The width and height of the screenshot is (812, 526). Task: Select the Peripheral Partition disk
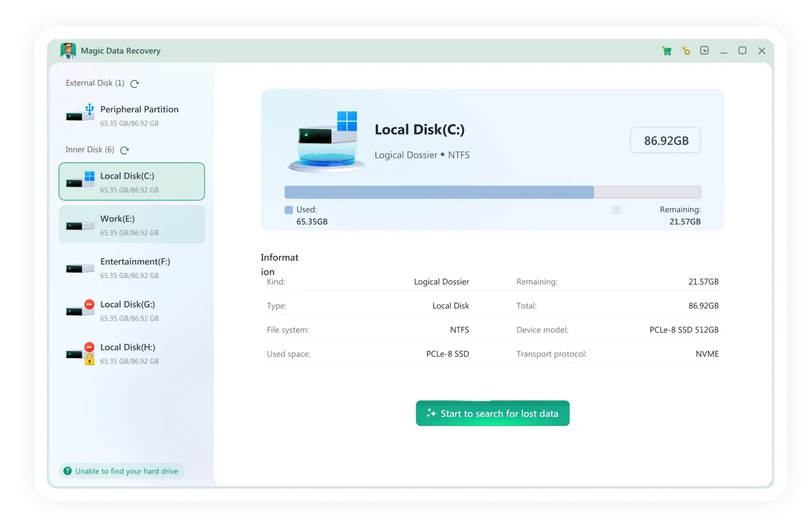132,115
